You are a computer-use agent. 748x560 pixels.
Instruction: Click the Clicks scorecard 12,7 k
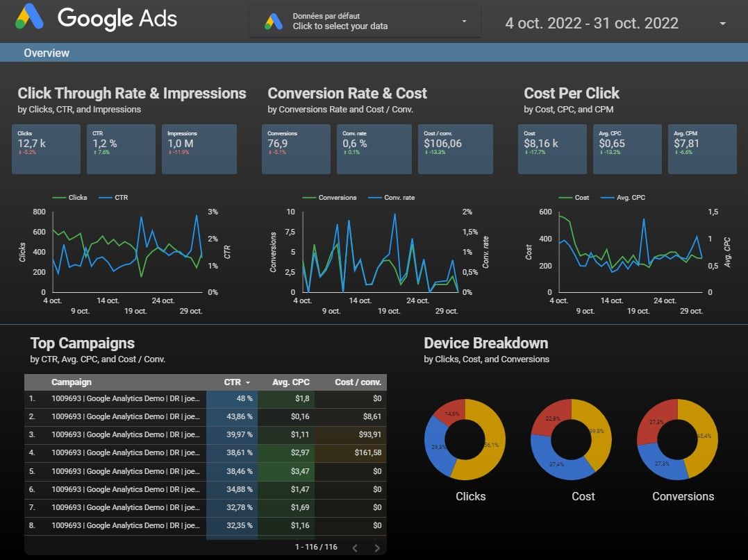pyautogui.click(x=47, y=149)
